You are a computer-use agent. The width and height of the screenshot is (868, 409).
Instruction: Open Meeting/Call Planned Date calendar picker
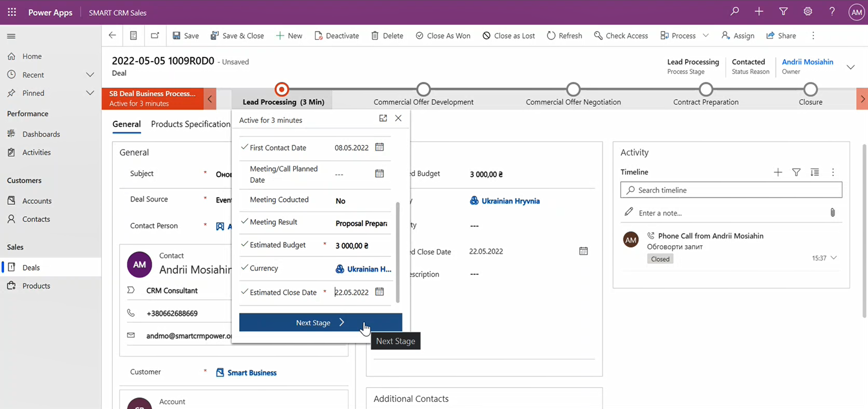[x=379, y=174]
